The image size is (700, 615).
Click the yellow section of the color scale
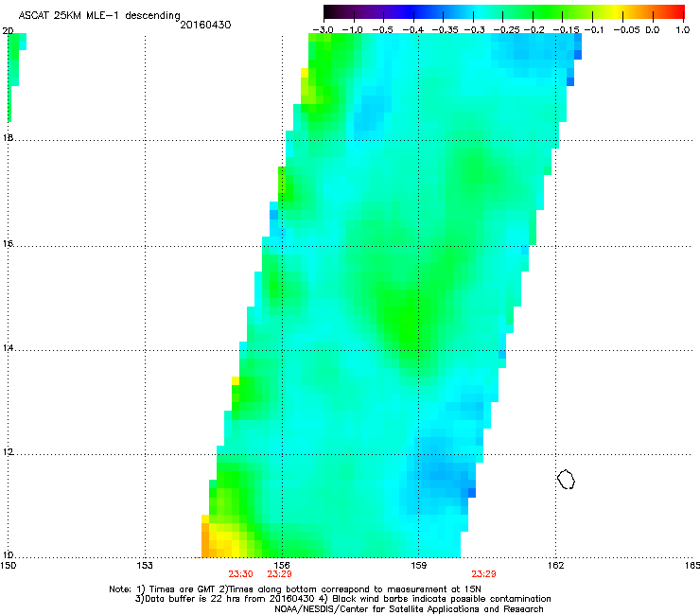coord(619,12)
